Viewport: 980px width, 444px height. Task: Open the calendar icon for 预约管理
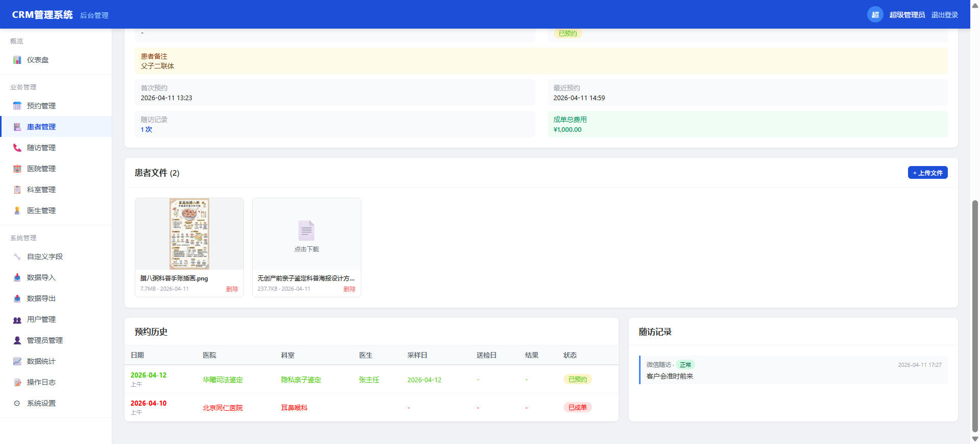[x=17, y=106]
